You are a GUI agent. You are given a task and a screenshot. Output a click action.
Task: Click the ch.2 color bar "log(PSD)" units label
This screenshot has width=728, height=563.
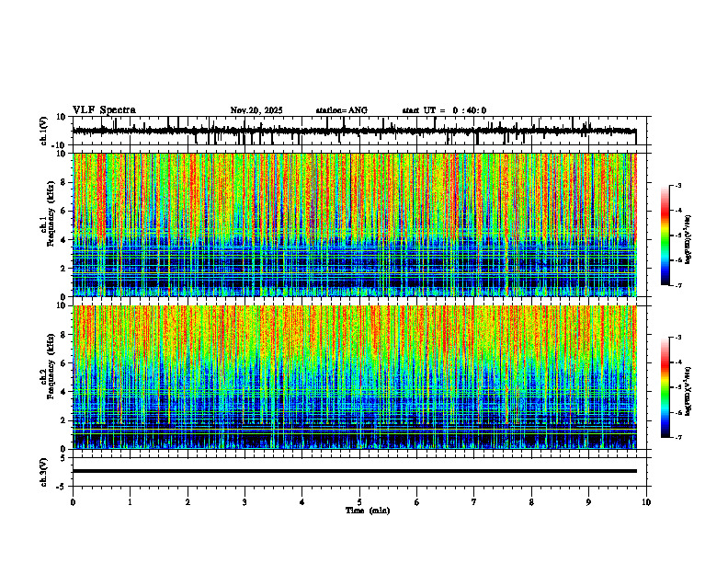(x=688, y=392)
